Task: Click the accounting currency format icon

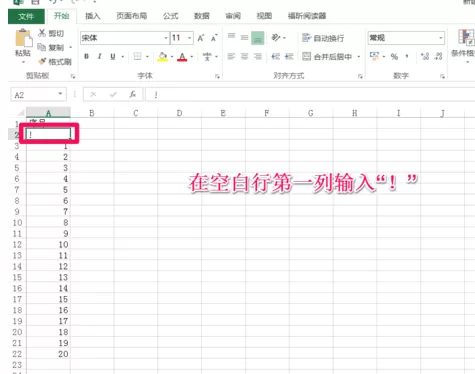Action: (374, 56)
